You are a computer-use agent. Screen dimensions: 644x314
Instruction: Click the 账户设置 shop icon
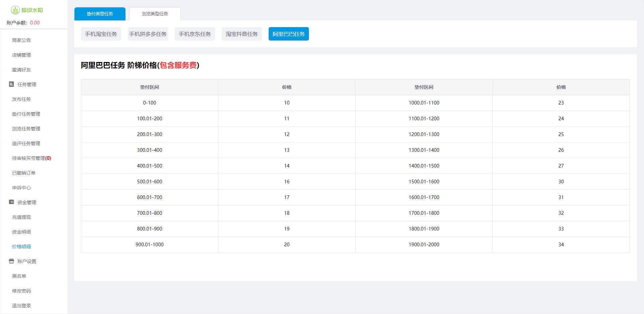pos(11,261)
